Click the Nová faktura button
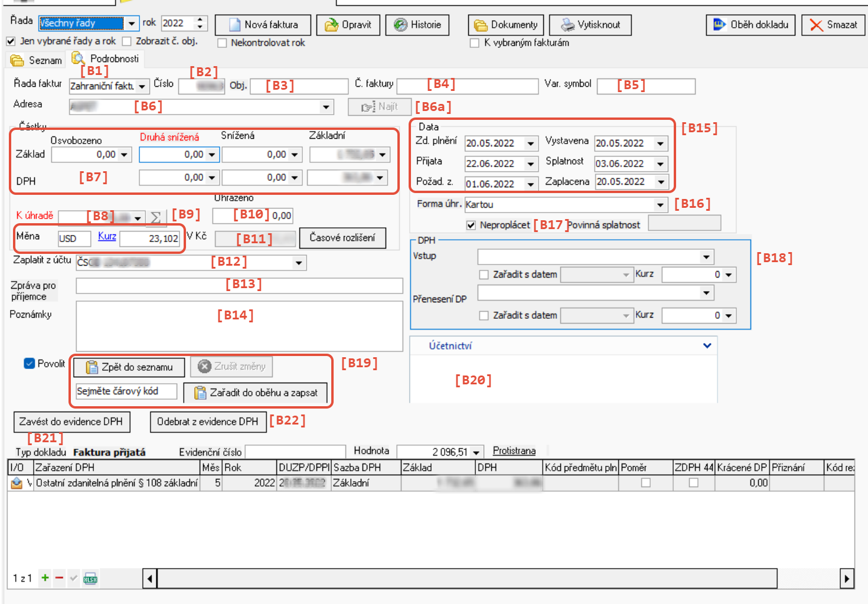868x604 pixels. (x=263, y=25)
